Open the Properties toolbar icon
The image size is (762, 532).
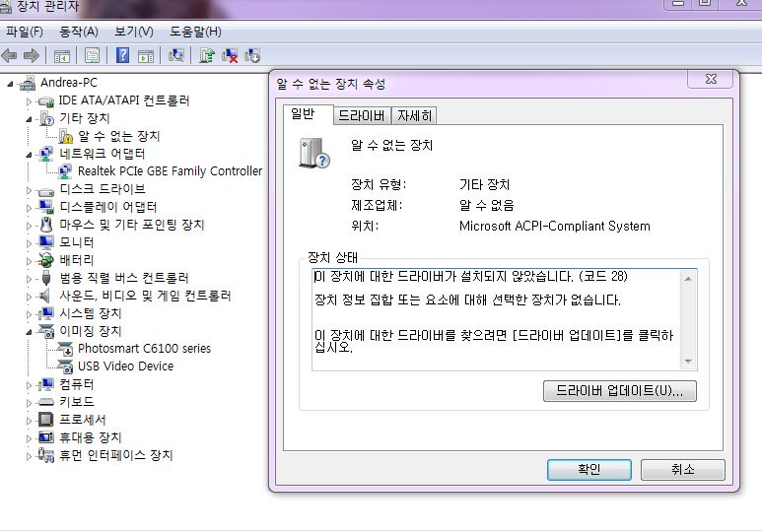[92, 56]
